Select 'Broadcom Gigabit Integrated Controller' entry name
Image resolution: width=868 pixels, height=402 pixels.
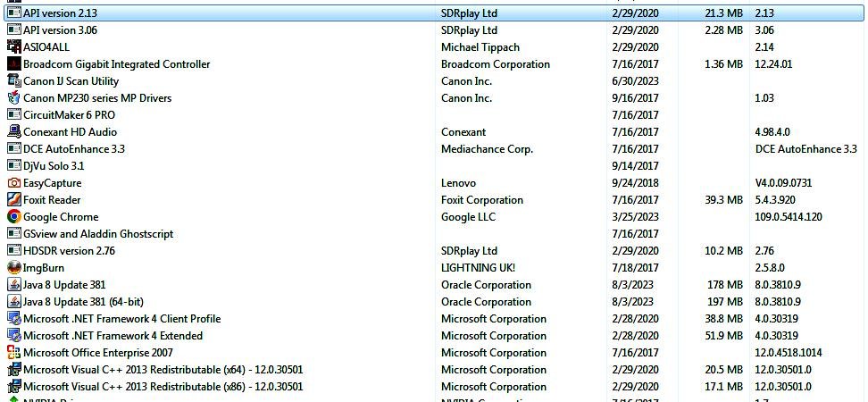(117, 64)
